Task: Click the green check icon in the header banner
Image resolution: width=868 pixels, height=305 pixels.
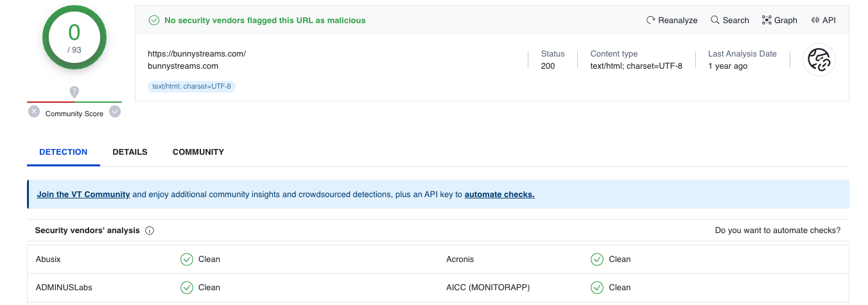Action: (x=154, y=21)
